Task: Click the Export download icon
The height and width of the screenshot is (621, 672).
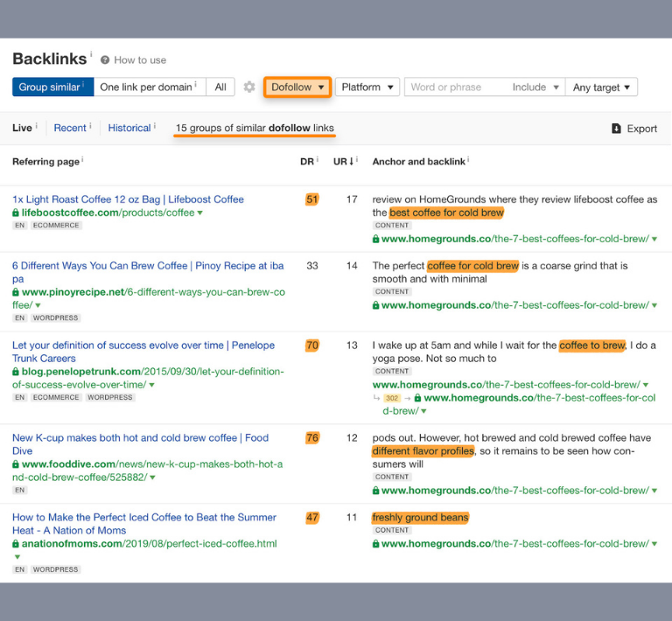Action: click(616, 129)
